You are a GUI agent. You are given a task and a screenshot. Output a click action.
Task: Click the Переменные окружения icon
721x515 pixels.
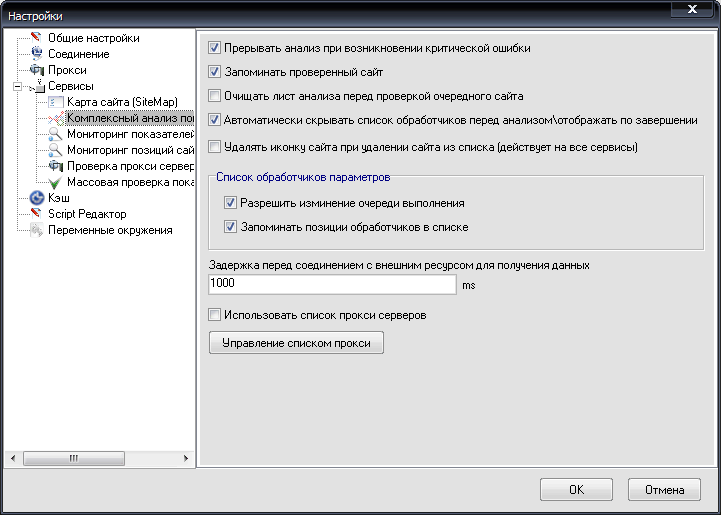point(37,230)
